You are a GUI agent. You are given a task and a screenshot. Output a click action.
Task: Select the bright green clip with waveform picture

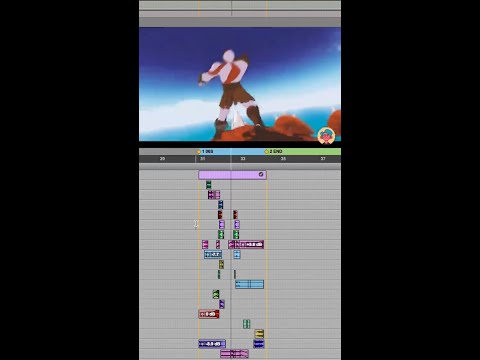coord(216,294)
